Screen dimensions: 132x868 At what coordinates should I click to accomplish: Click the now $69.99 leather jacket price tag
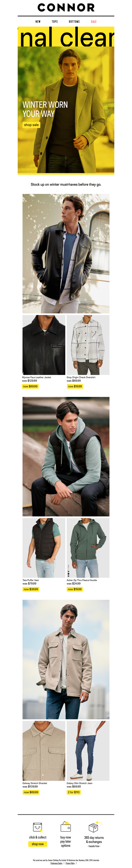coord(30,386)
